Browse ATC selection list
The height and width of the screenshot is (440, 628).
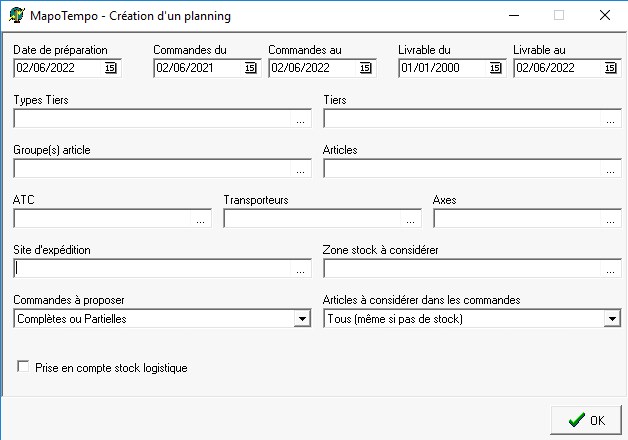201,219
